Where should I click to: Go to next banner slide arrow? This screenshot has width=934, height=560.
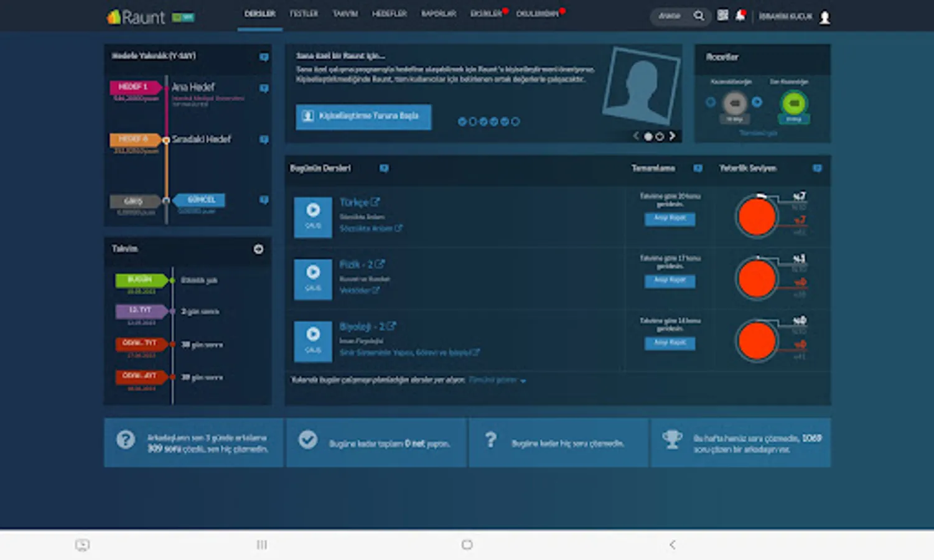point(672,136)
